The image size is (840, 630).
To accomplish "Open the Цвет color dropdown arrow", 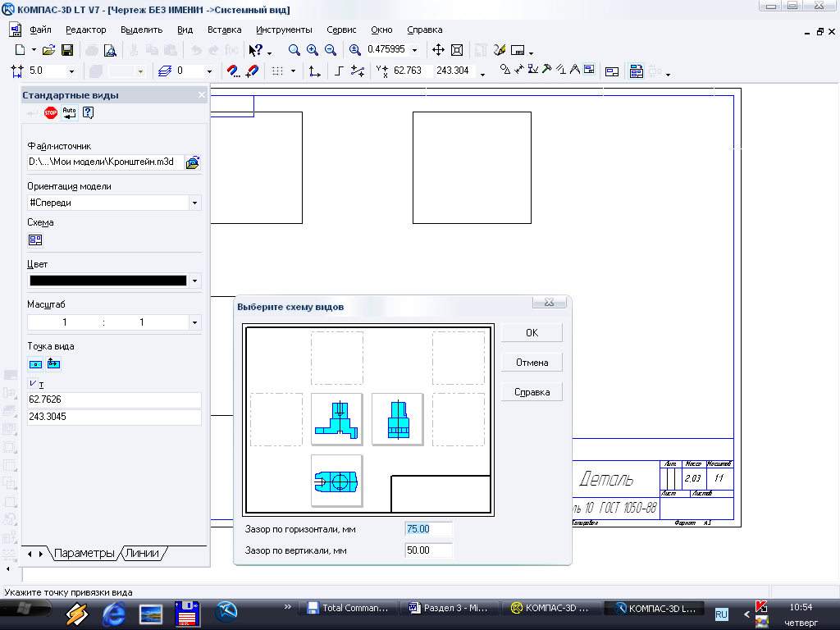I will 194,281.
